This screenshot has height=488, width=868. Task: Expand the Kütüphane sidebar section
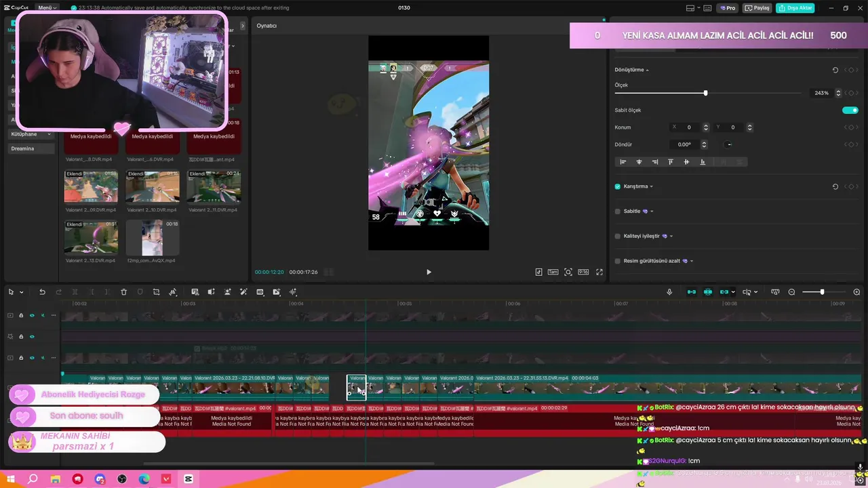tap(49, 134)
